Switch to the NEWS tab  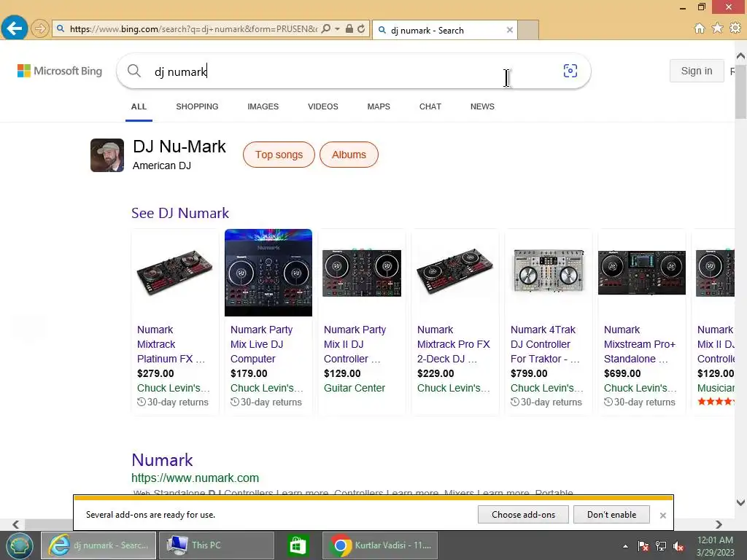click(x=482, y=106)
